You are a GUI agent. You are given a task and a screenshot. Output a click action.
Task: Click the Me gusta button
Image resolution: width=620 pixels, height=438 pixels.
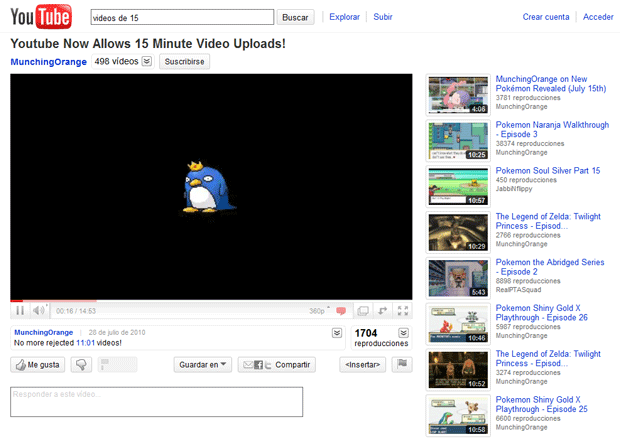pyautogui.click(x=38, y=364)
